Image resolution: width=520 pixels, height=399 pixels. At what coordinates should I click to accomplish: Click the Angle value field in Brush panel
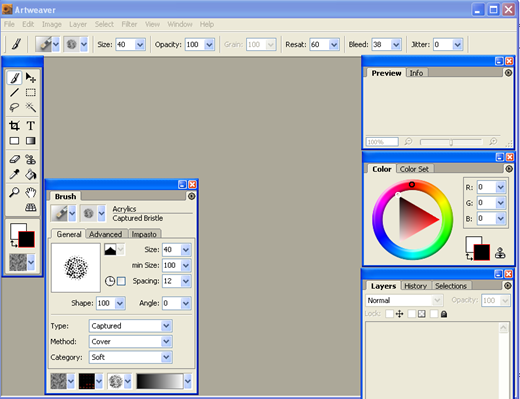tap(172, 303)
